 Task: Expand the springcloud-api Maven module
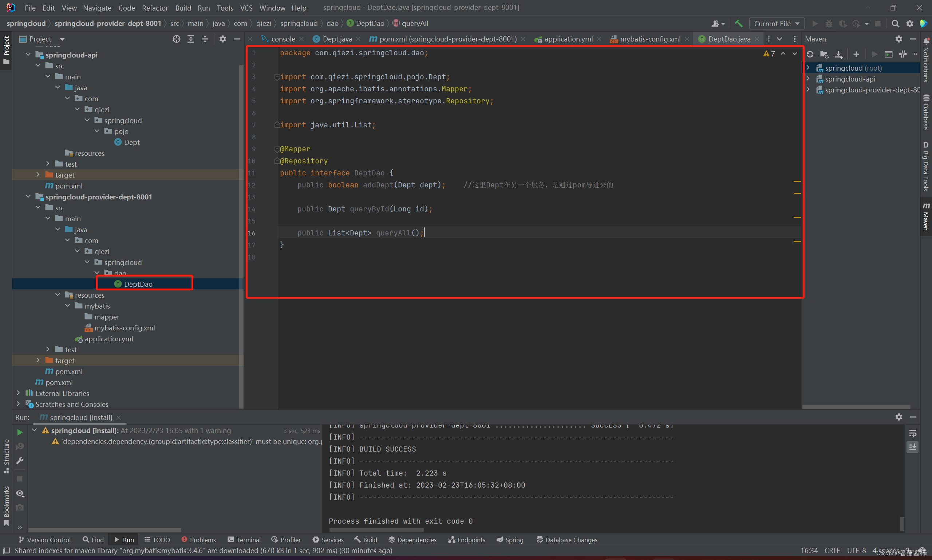[x=808, y=79]
